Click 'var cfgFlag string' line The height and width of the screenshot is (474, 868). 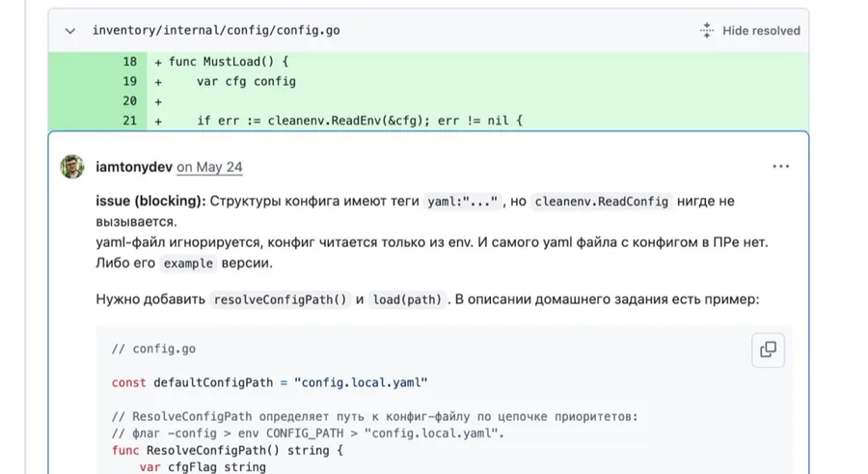click(x=203, y=467)
